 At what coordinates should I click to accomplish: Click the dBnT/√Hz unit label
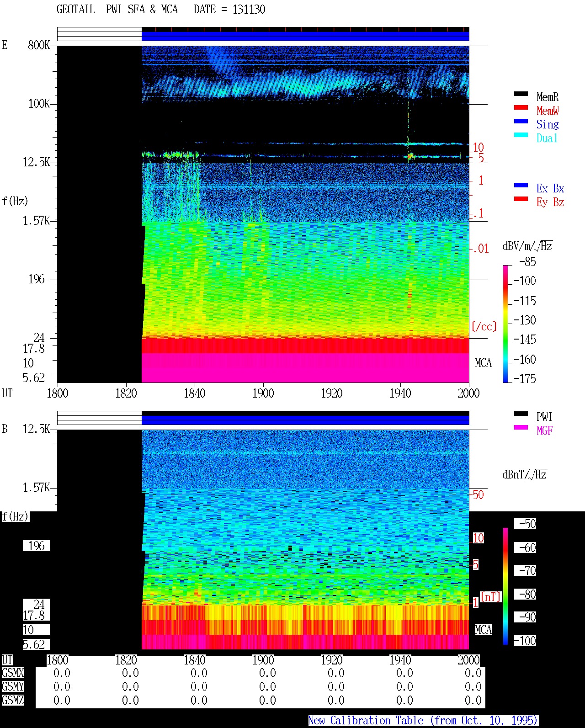525,474
